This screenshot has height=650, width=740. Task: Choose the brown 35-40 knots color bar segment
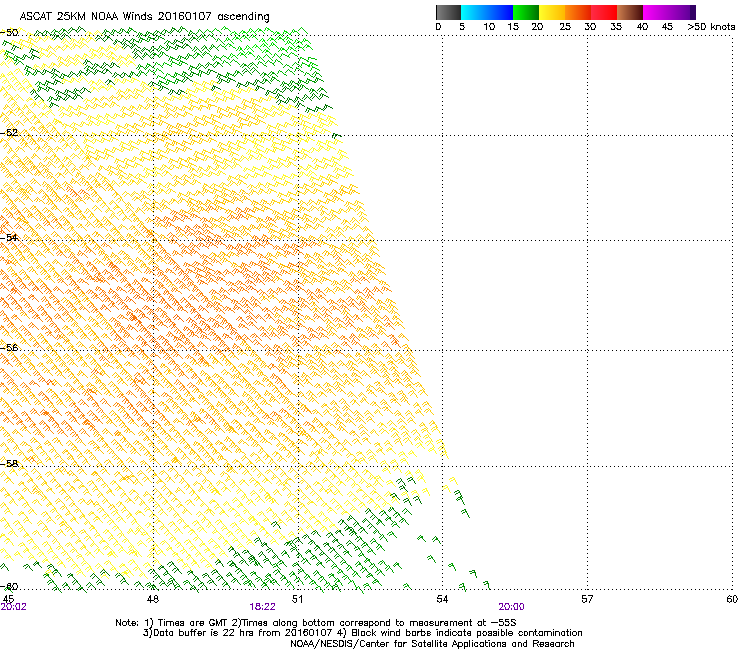pos(630,12)
